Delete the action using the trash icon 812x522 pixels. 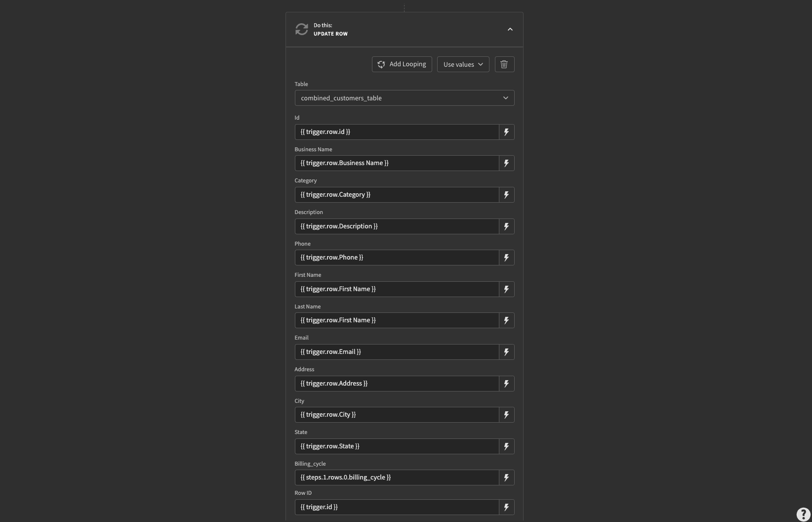[504, 64]
